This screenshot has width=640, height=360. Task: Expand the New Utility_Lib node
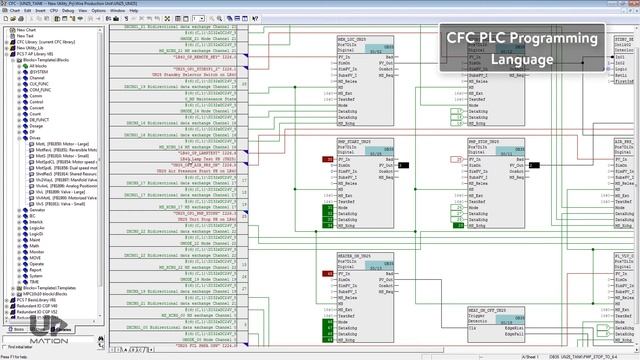click(7, 48)
